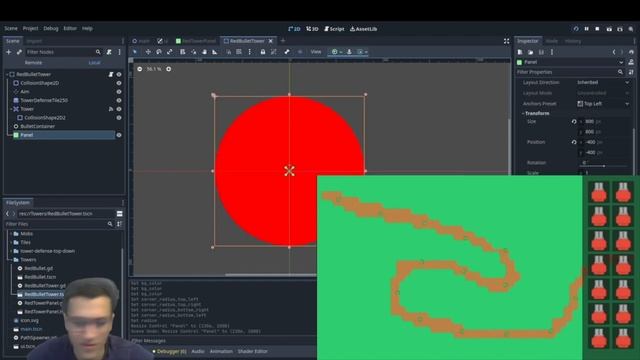640x360 pixels.
Task: Select the Select Mode arrow tool
Action: click(x=135, y=52)
